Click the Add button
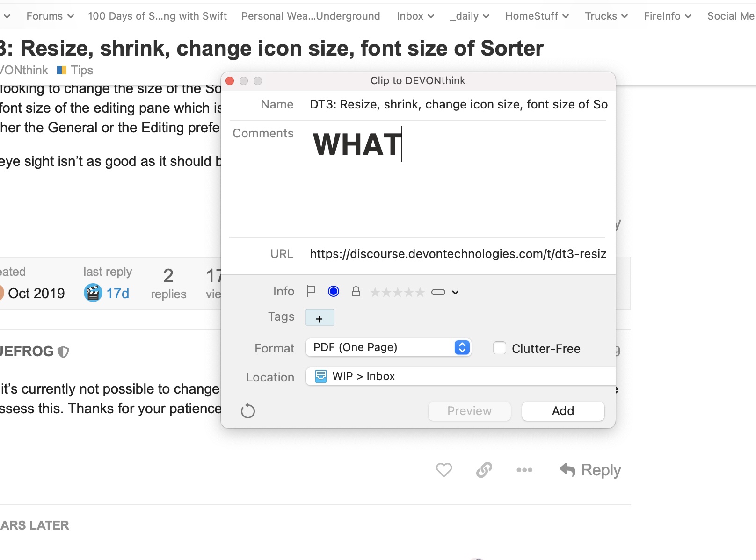The image size is (756, 560). click(563, 411)
